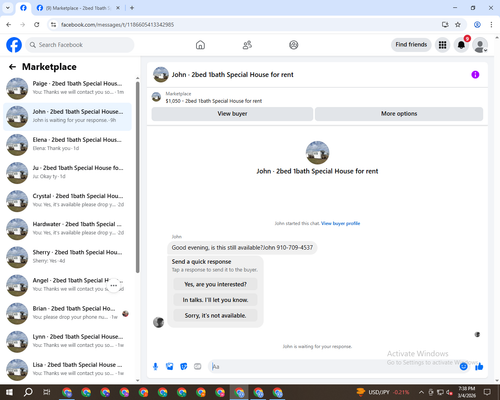The width and height of the screenshot is (500, 400).
Task: Send quick reply 'In talks. I'll let you know.'
Action: click(x=215, y=300)
